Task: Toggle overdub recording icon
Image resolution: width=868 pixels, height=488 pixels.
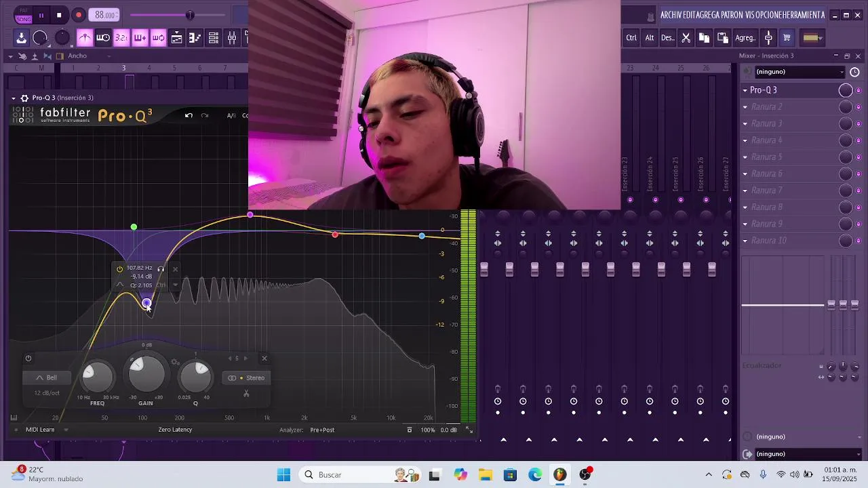Action: pyautogui.click(x=140, y=38)
